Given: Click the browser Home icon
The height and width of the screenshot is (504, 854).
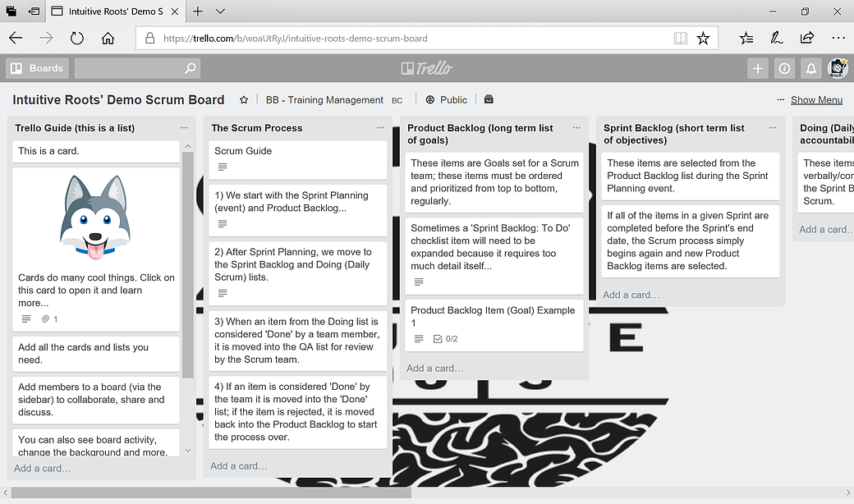Looking at the screenshot, I should [108, 38].
